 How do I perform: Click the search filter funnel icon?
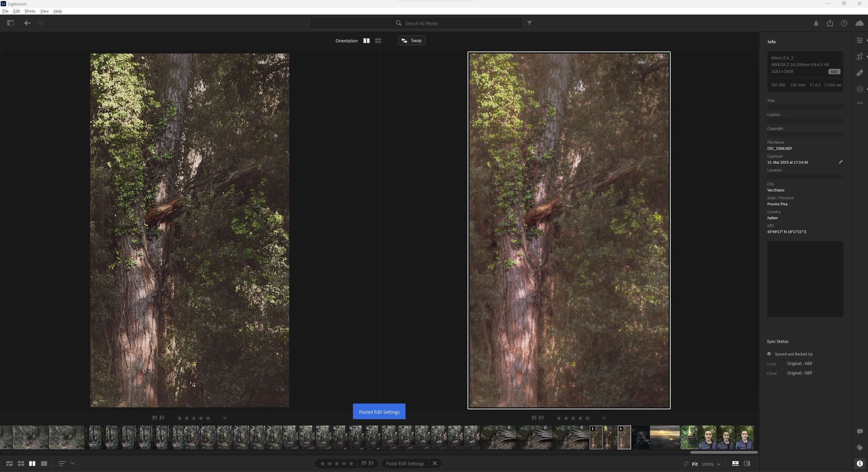click(529, 23)
